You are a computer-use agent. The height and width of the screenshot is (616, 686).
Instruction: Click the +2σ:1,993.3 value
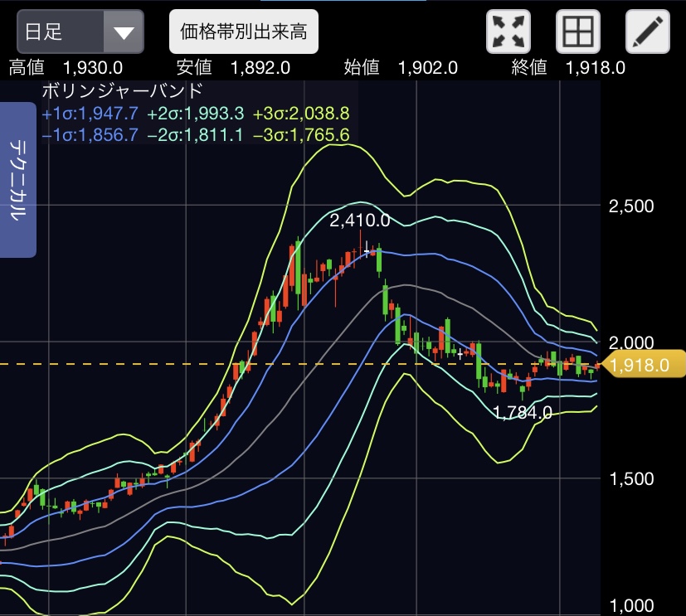(196, 114)
